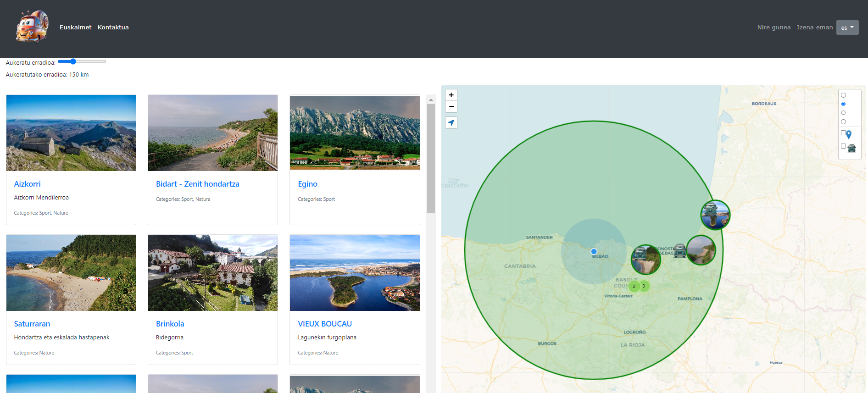The image size is (868, 393).
Task: Click the BURGOS label on the map
Action: coord(547,343)
